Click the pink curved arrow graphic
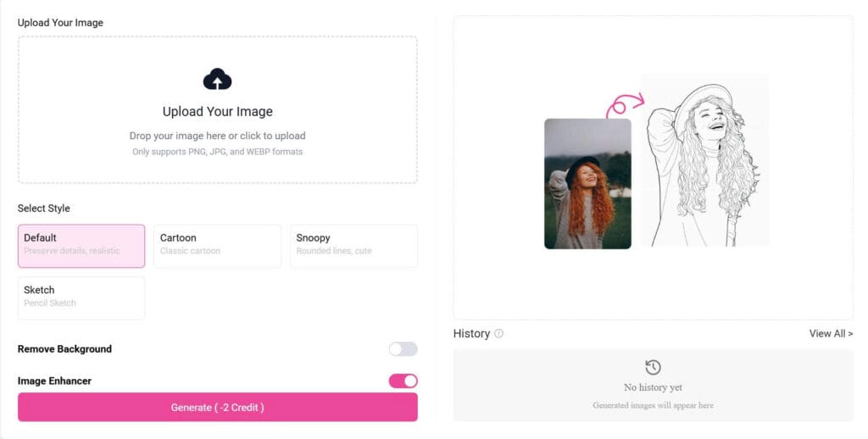 [x=625, y=105]
